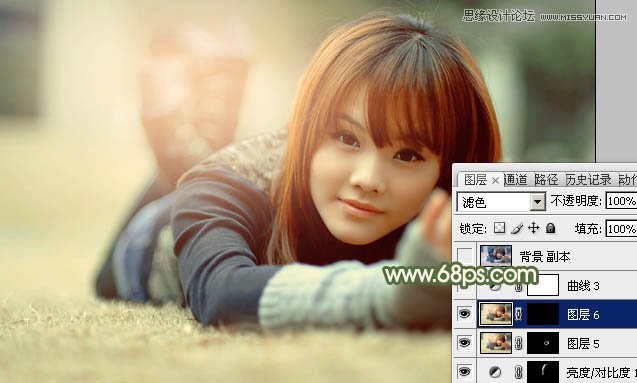Click the 不透明度 opacity value field
Viewport: 637px width, 383px height.
tap(621, 201)
